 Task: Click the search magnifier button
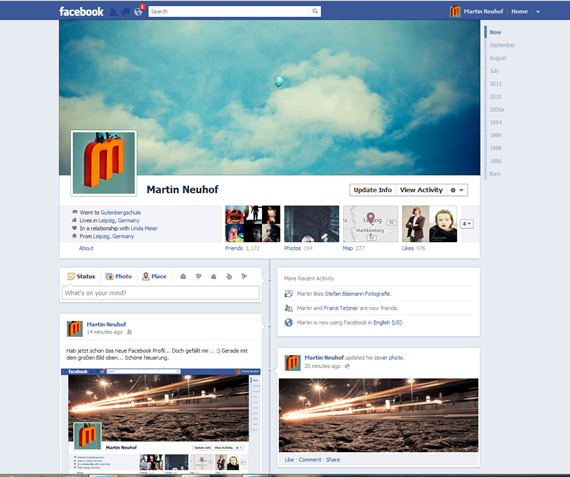pyautogui.click(x=315, y=11)
